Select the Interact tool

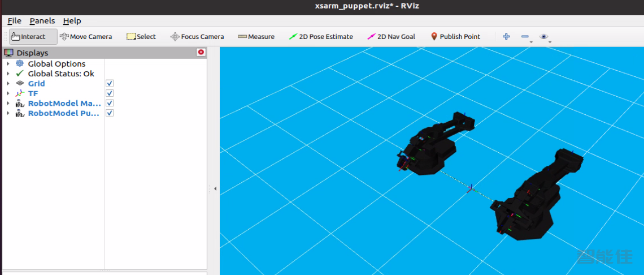click(x=33, y=37)
